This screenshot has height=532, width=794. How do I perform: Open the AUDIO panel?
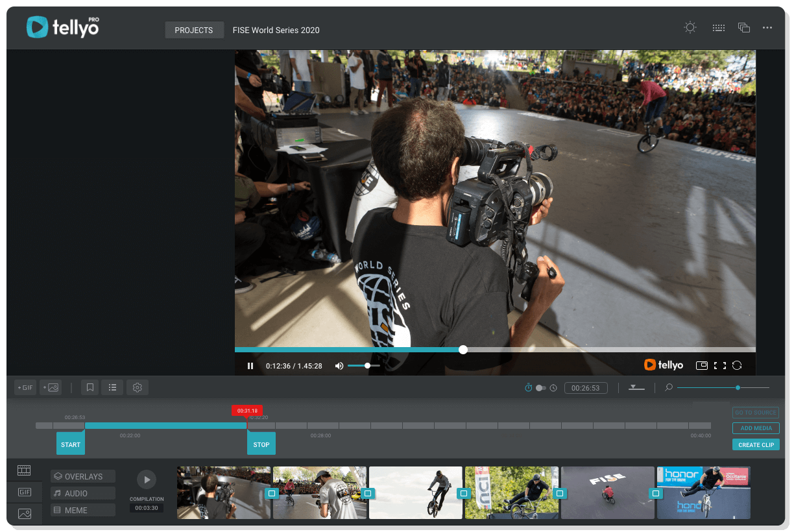tap(83, 493)
